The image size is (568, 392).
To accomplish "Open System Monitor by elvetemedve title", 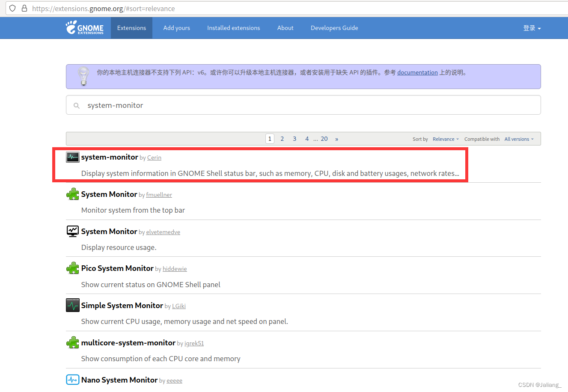I will (x=109, y=231).
